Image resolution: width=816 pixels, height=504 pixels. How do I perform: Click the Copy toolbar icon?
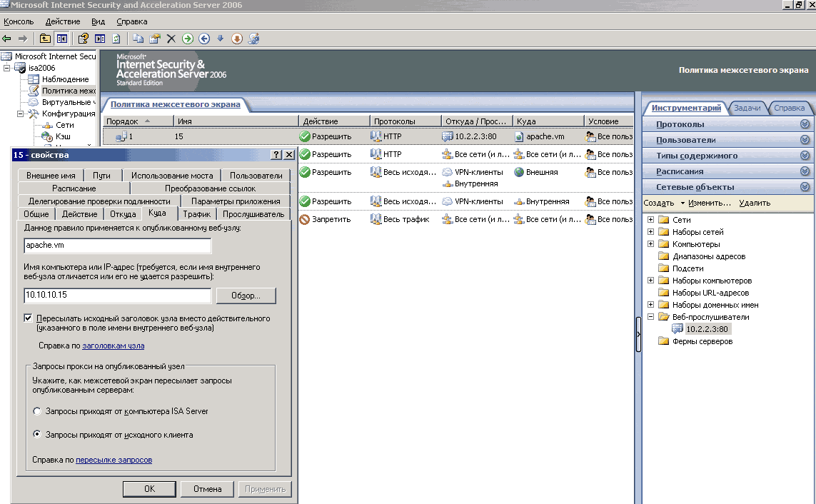coord(138,39)
